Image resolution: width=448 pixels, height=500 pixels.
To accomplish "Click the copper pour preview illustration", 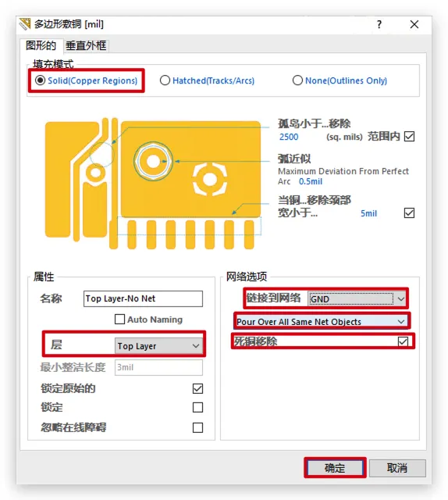I will click(153, 184).
